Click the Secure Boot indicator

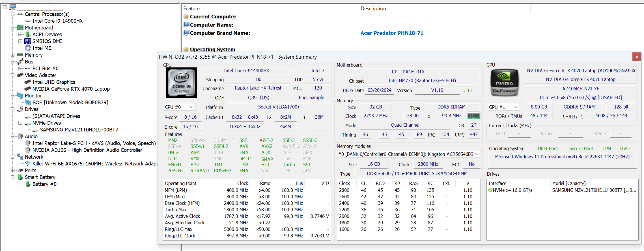coord(581,148)
